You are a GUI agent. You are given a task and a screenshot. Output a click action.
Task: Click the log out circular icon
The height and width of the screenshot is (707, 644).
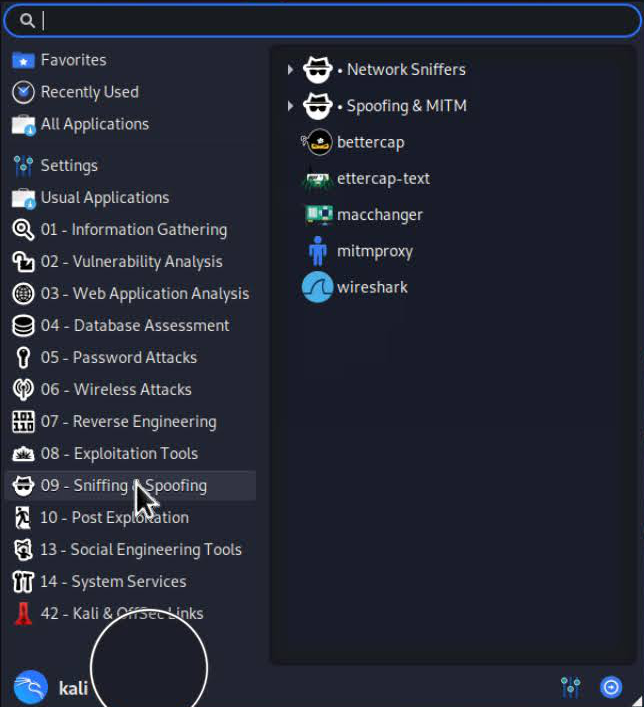coord(611,688)
